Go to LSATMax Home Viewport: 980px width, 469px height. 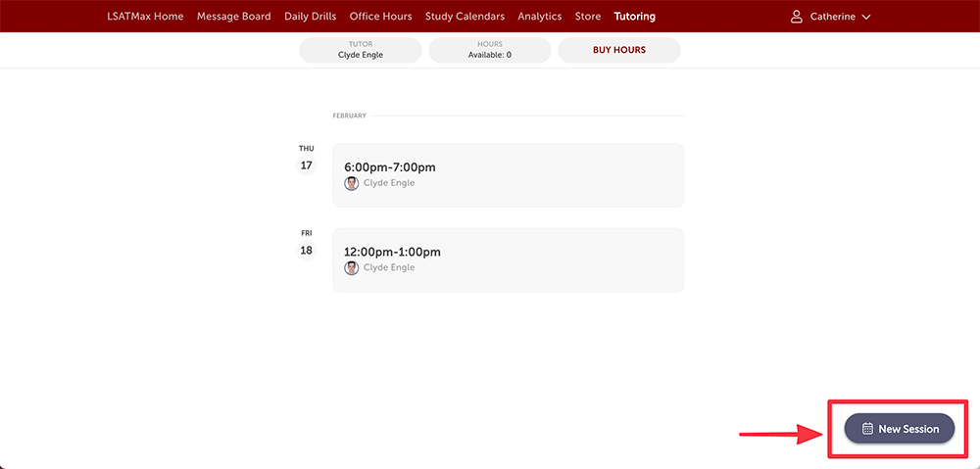pos(145,17)
